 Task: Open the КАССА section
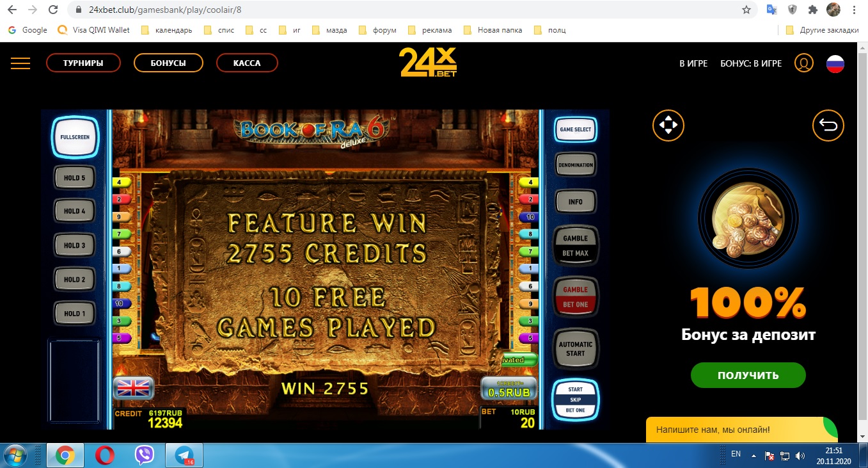(x=247, y=63)
